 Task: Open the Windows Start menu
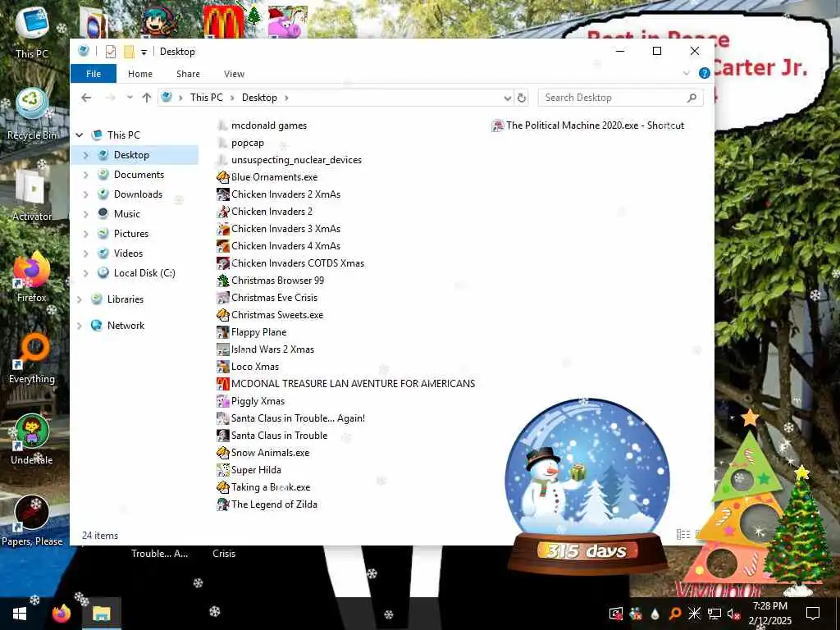20,614
